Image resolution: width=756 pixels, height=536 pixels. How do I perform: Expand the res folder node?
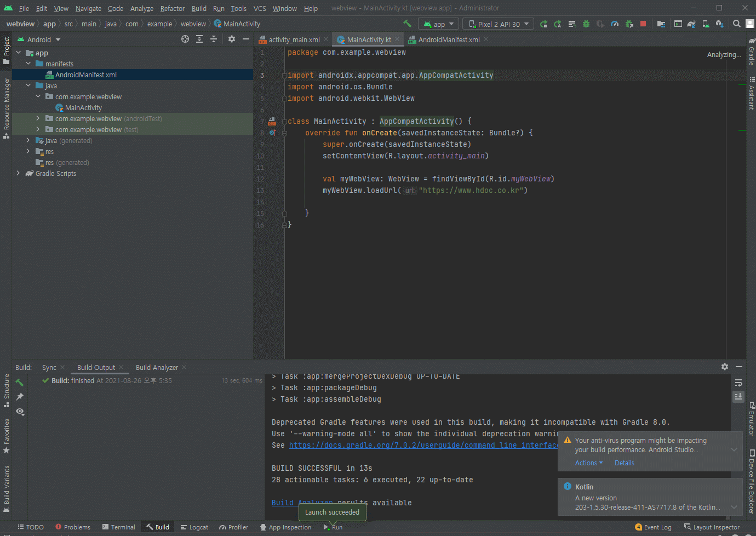point(28,151)
